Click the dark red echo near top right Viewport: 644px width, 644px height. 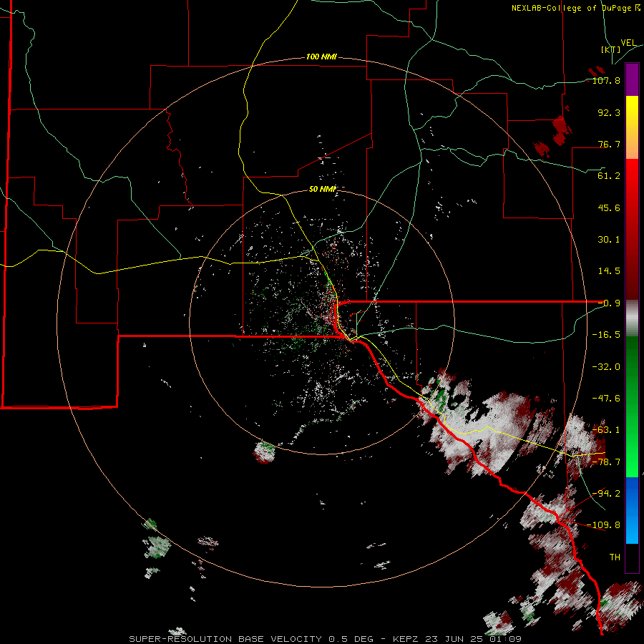[560, 131]
